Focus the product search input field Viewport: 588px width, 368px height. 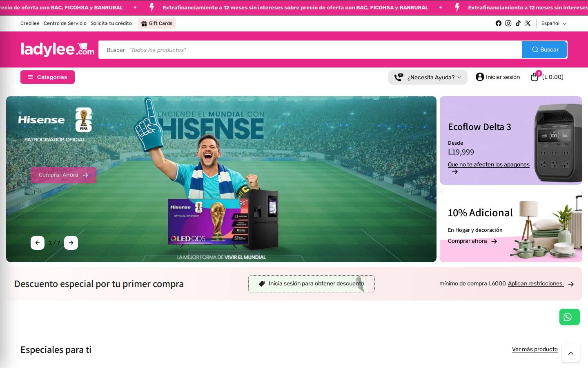[310, 49]
